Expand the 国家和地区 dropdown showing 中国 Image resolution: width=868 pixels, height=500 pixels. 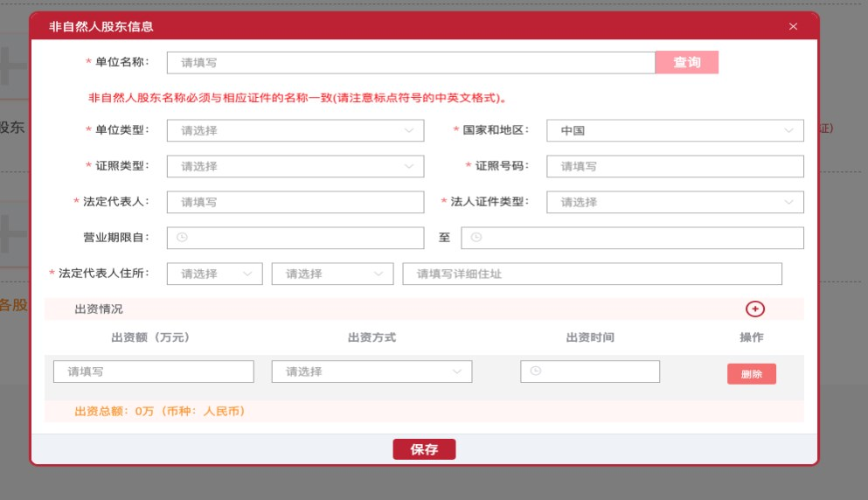(675, 130)
